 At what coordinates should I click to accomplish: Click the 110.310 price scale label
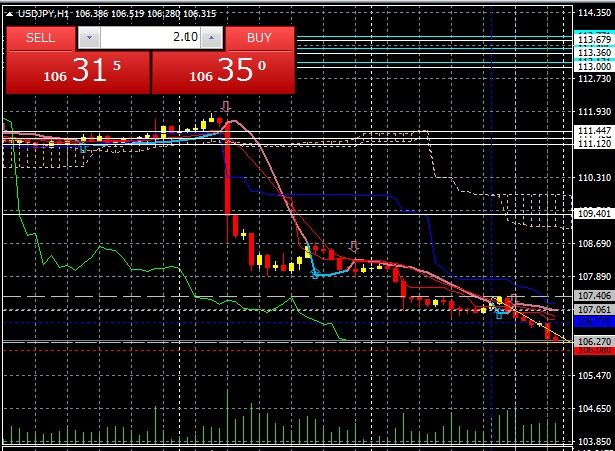click(x=595, y=178)
